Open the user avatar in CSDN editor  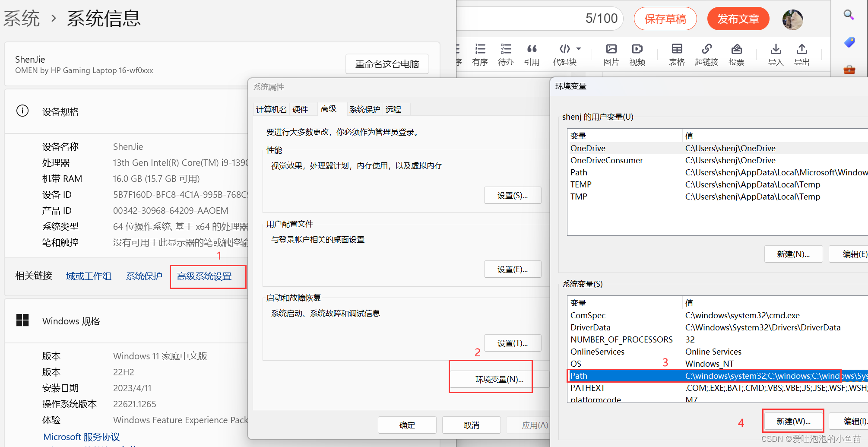793,19
